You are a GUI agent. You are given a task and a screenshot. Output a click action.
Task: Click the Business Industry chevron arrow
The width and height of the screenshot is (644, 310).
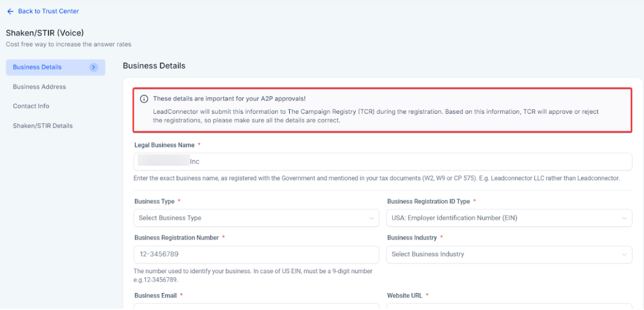[624, 254]
